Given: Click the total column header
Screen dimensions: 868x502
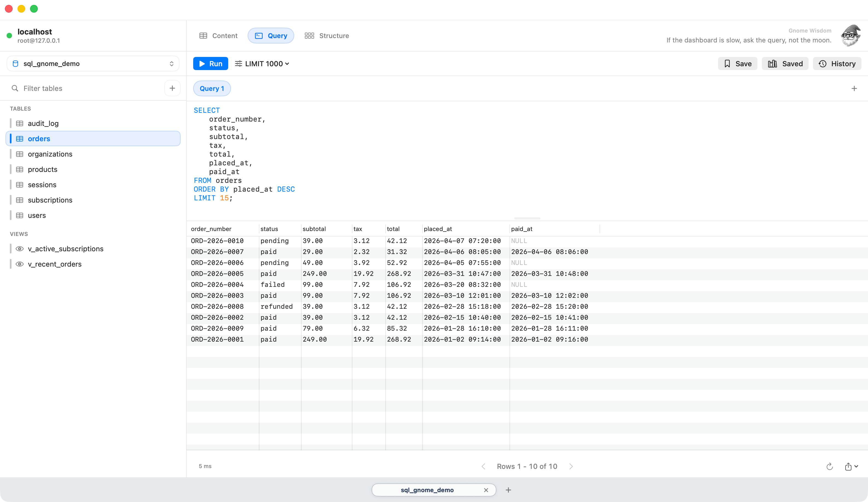Looking at the screenshot, I should 404,229.
